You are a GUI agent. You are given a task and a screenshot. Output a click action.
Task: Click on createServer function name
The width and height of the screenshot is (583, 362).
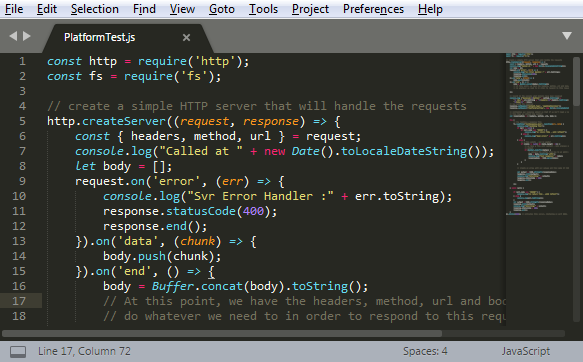point(124,122)
